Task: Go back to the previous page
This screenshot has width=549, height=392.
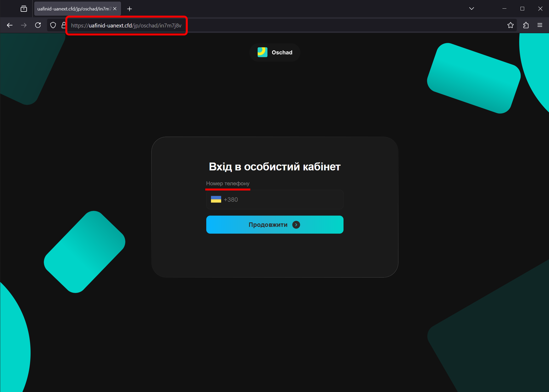Action: pyautogui.click(x=10, y=25)
